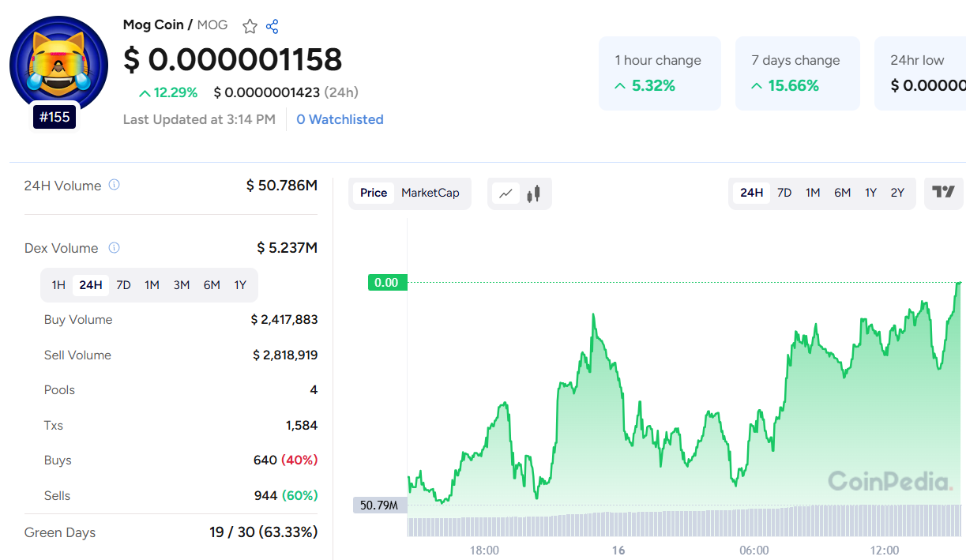966x560 pixels.
Task: Select 24H Dex volume period
Action: coord(91,285)
